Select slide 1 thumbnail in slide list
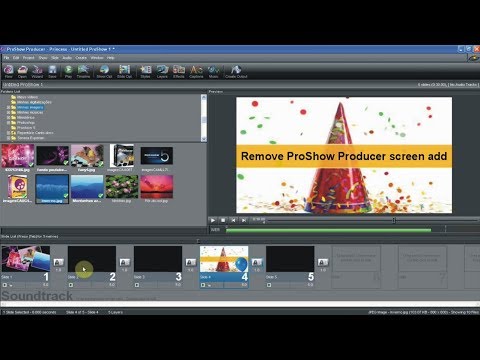The width and height of the screenshot is (480, 360). [x=26, y=259]
